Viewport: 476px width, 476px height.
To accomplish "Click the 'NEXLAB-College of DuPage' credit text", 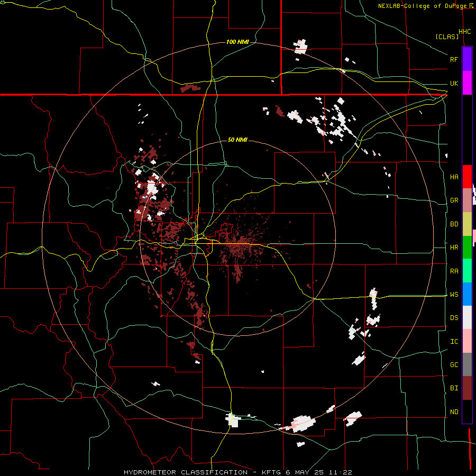I will click(x=422, y=6).
